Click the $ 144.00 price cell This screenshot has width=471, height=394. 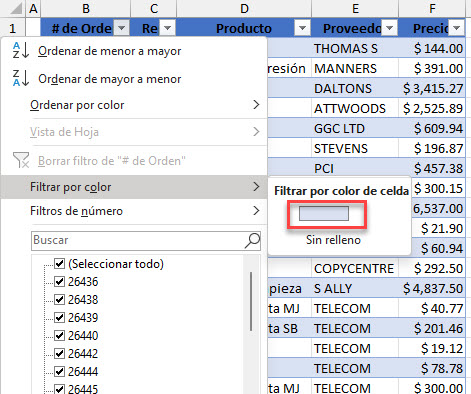[x=432, y=48]
